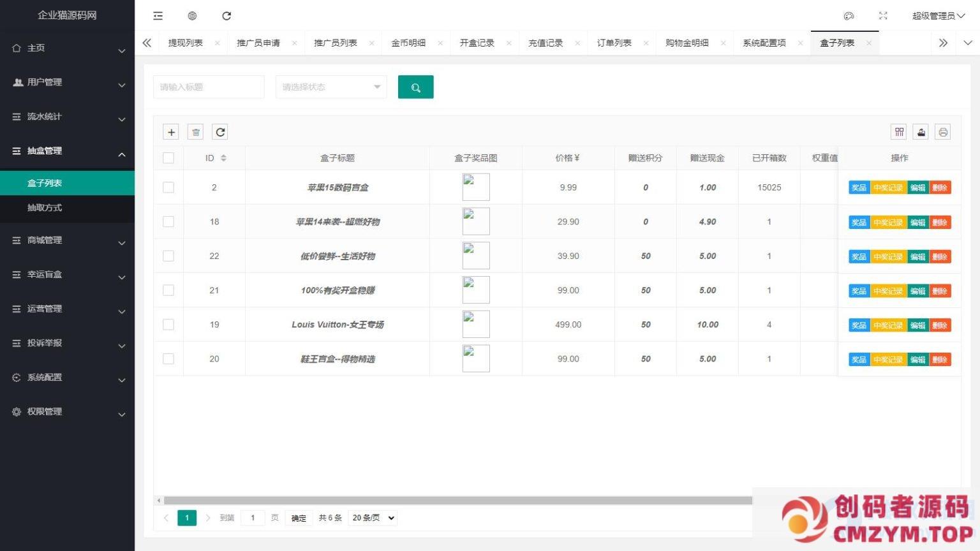
Task: Expand the 用户管理 sidebar menu
Action: (67, 82)
